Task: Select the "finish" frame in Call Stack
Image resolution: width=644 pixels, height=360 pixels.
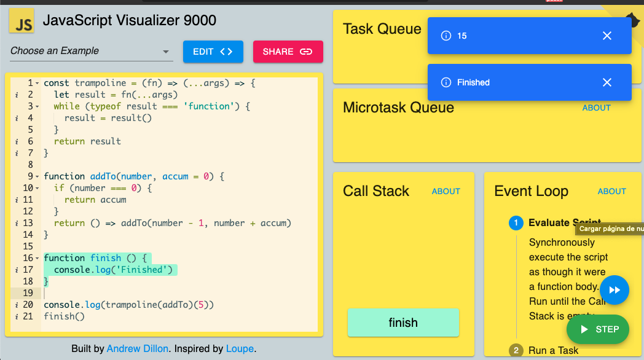Action: 403,323
